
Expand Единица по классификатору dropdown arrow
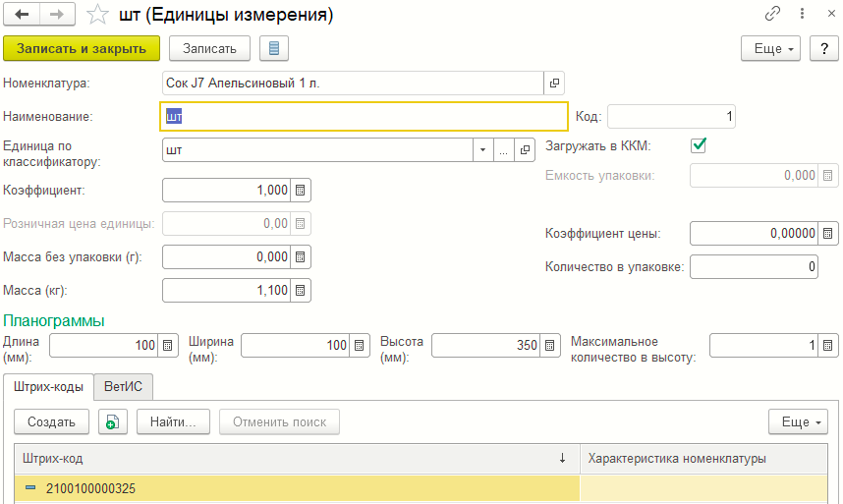(x=482, y=150)
